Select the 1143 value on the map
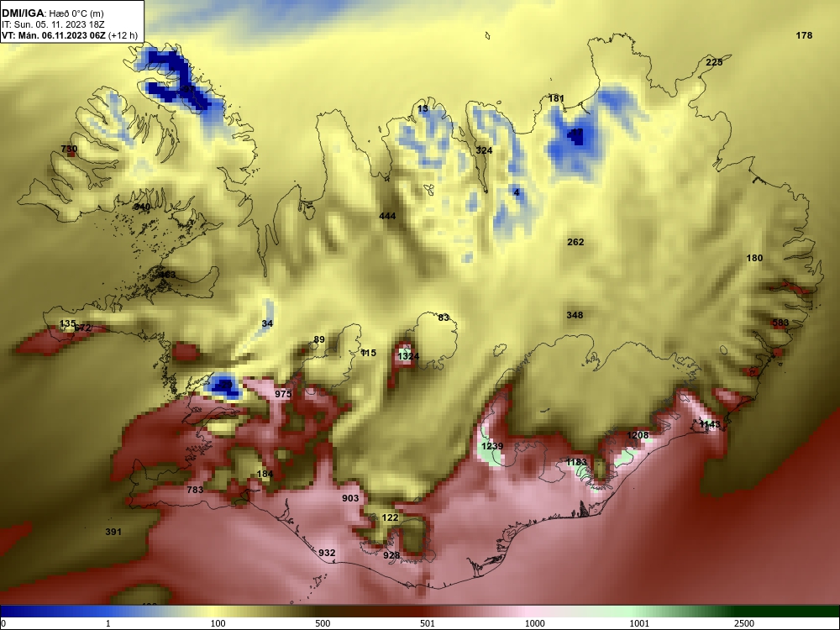The height and width of the screenshot is (630, 840). [x=710, y=424]
